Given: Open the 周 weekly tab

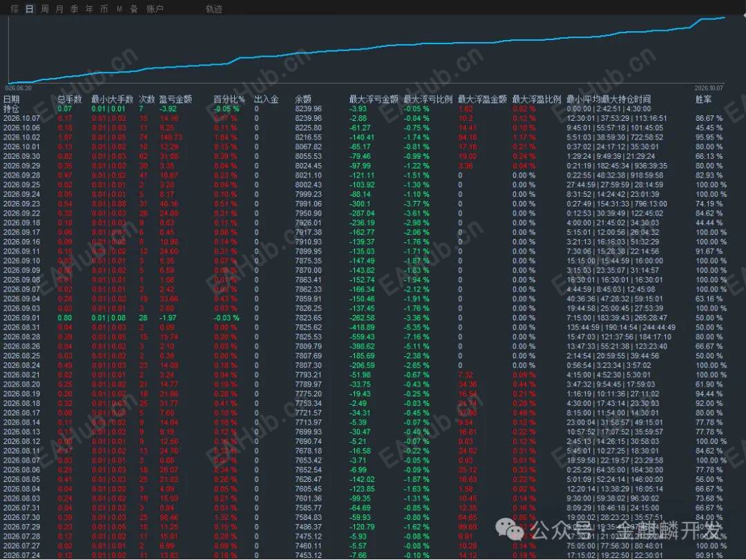Looking at the screenshot, I should point(45,8).
